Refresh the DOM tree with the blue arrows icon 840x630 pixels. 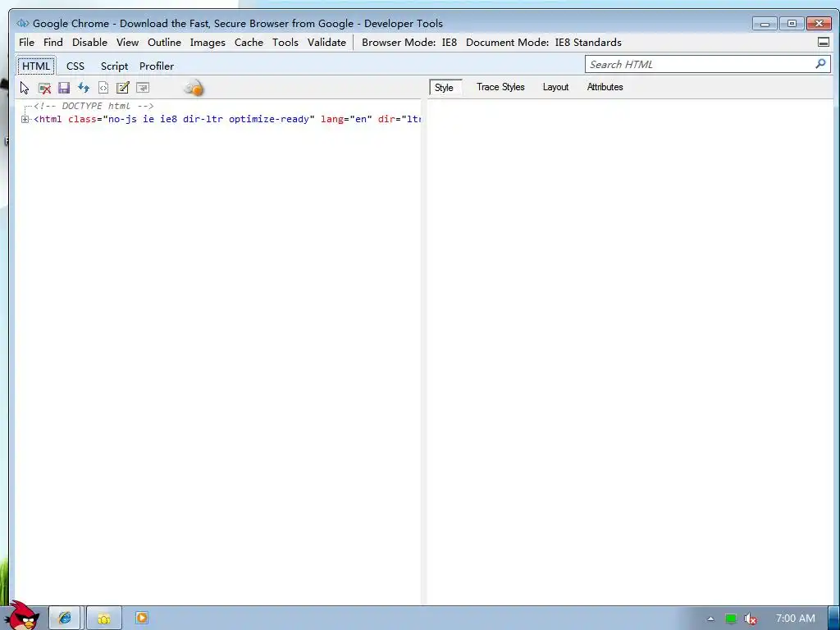click(84, 88)
